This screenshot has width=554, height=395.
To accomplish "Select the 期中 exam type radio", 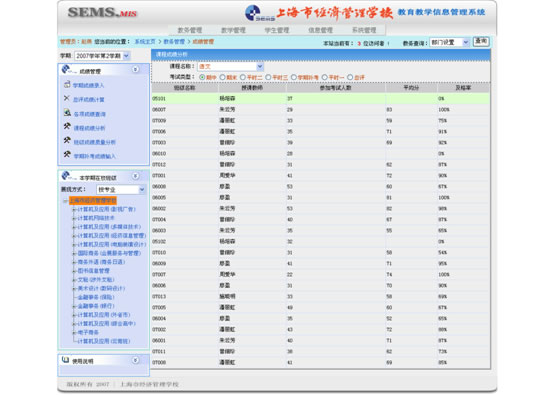I will pos(202,77).
